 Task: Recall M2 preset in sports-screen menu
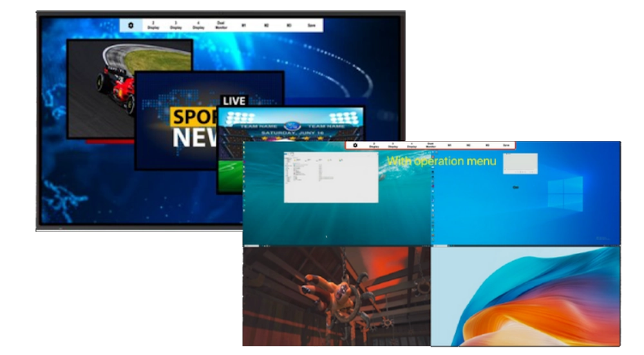(266, 26)
